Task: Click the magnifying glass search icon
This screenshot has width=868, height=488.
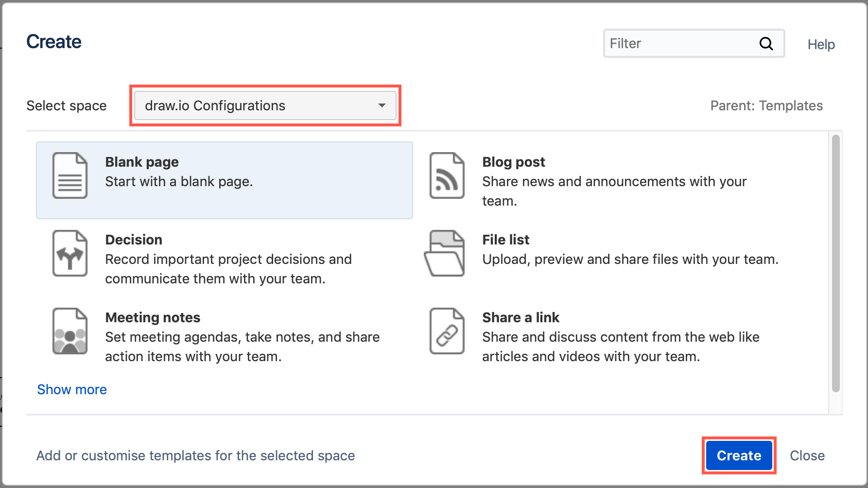Action: coord(766,43)
